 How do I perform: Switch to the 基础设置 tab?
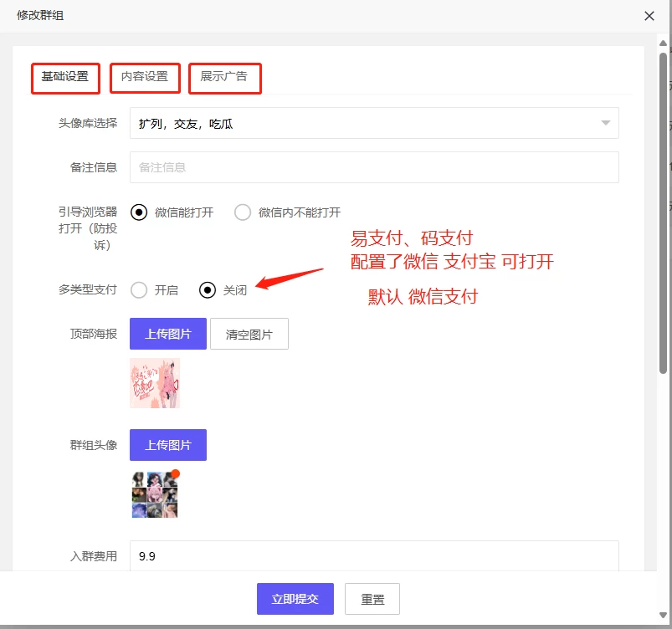(x=65, y=77)
